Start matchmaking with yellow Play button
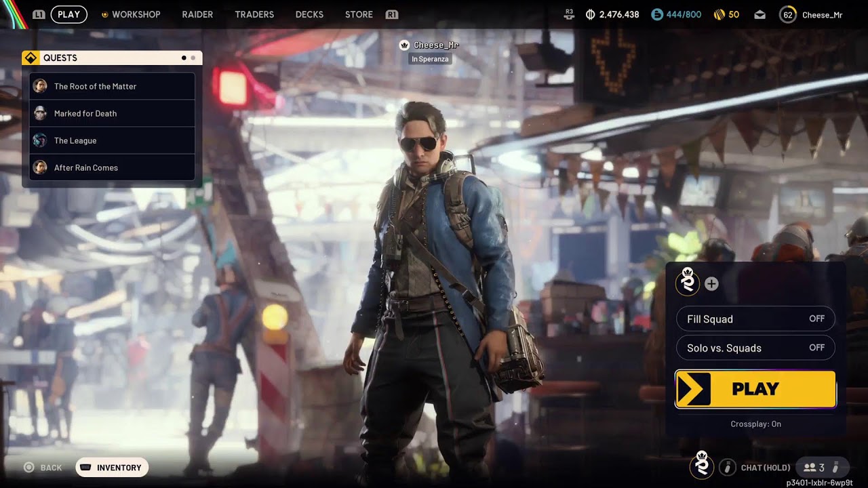The height and width of the screenshot is (488, 868). [755, 389]
